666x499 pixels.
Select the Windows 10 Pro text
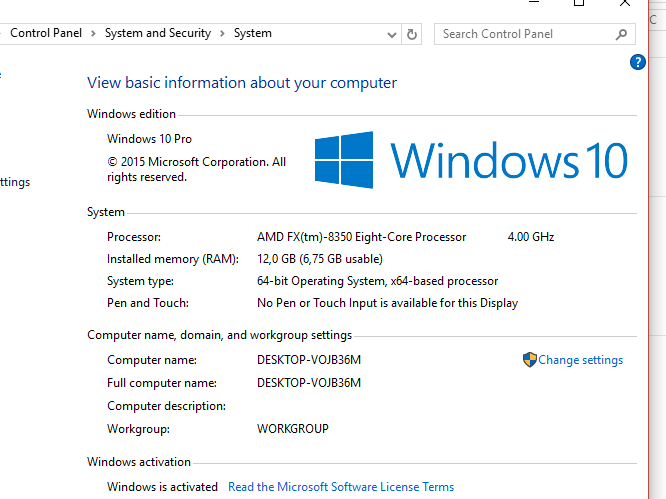coord(150,139)
